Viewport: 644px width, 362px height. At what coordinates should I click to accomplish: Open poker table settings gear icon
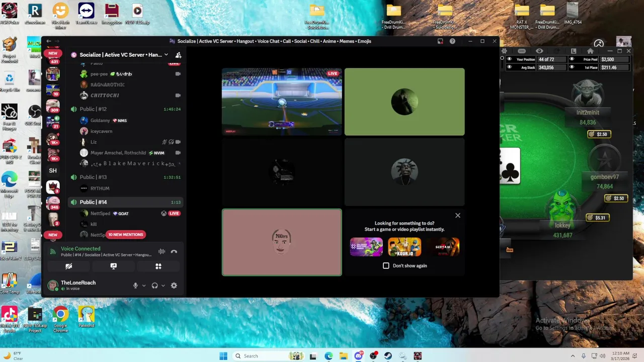coord(504,51)
